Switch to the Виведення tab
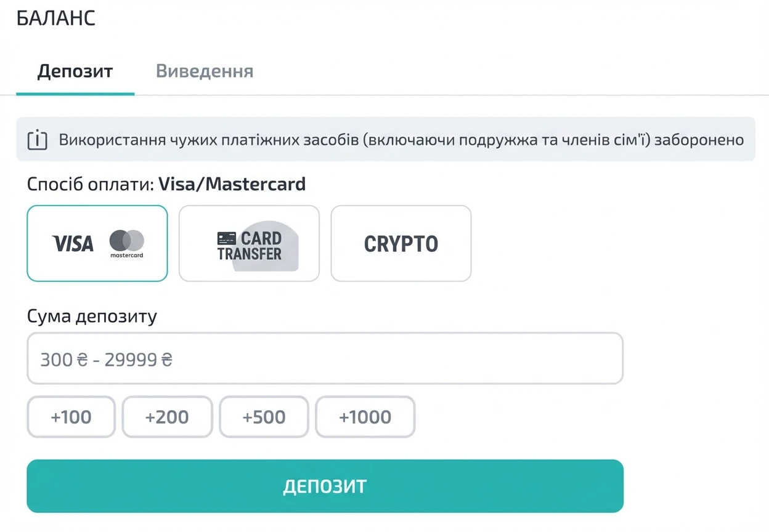This screenshot has width=769, height=532. [x=204, y=71]
